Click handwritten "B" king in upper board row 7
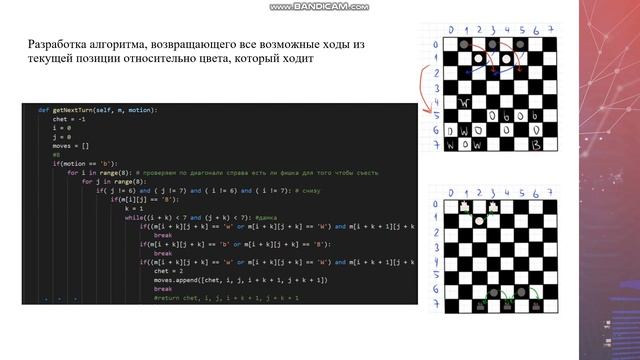This screenshot has width=640, height=360. click(536, 144)
